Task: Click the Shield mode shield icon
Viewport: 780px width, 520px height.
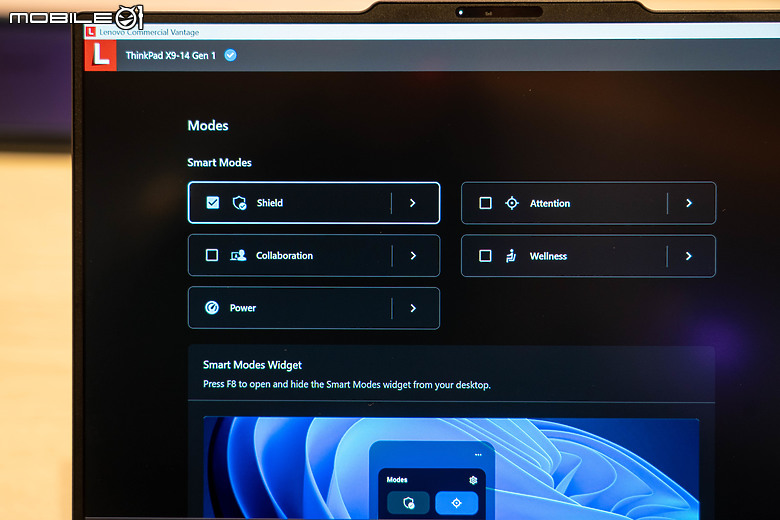Action: coord(239,203)
